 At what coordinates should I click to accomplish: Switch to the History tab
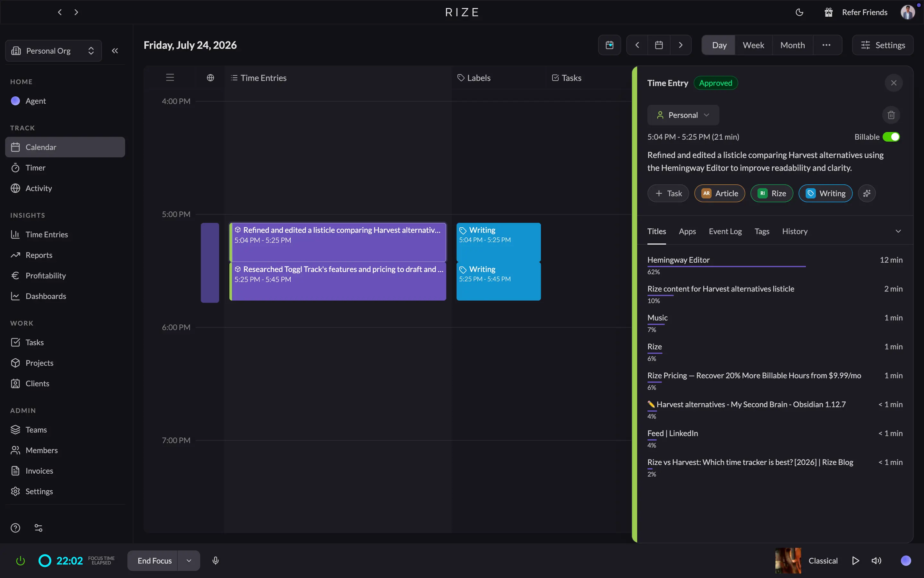795,231
